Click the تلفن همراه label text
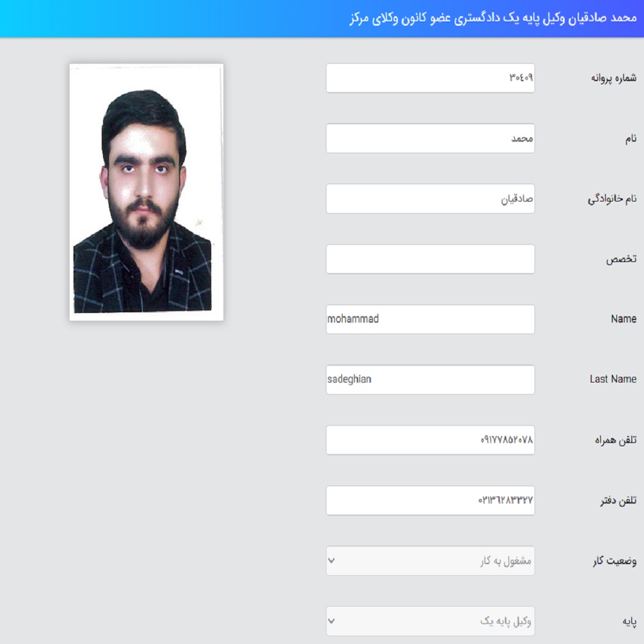This screenshot has width=644, height=644. [616, 440]
